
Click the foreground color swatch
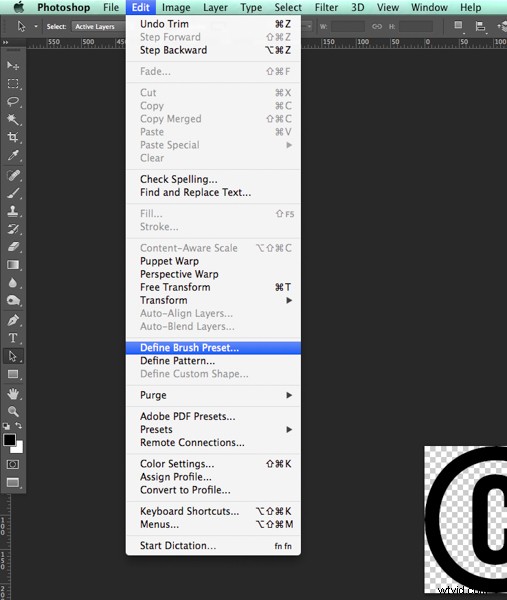(9, 440)
